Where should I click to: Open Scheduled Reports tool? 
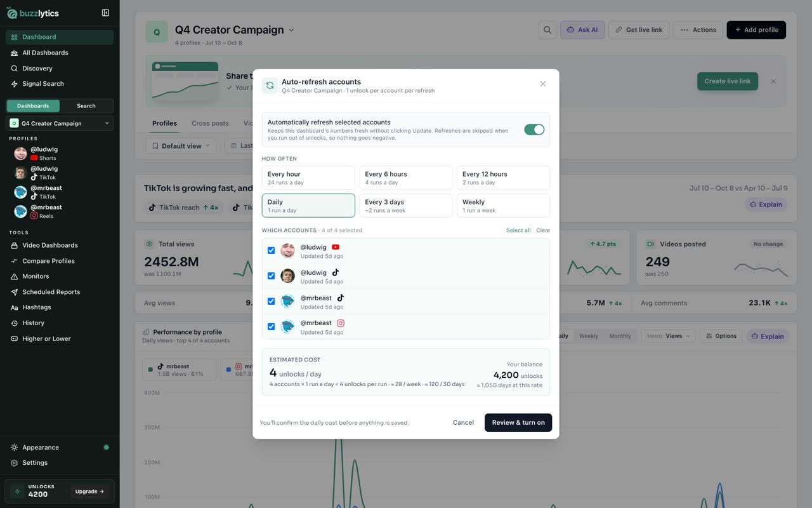(x=60, y=292)
